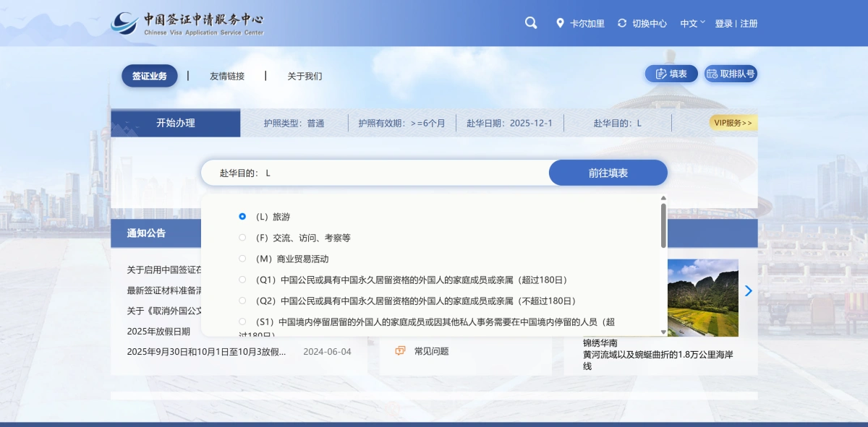Click the 切换中心 refresh icon

622,23
